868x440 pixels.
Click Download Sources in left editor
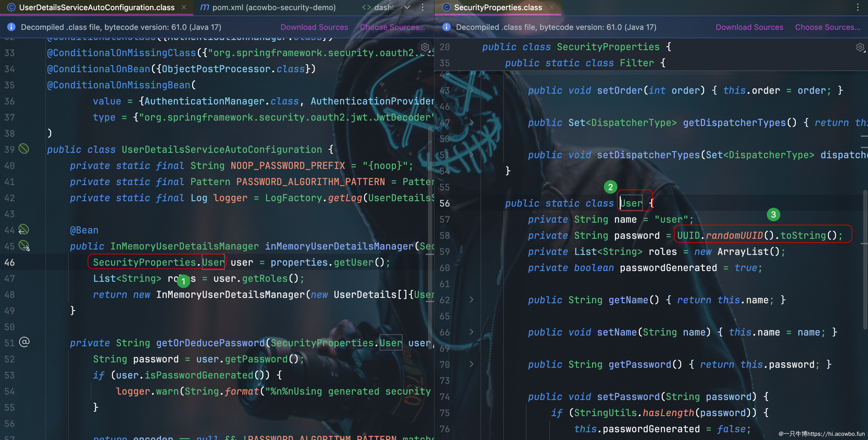pyautogui.click(x=314, y=27)
